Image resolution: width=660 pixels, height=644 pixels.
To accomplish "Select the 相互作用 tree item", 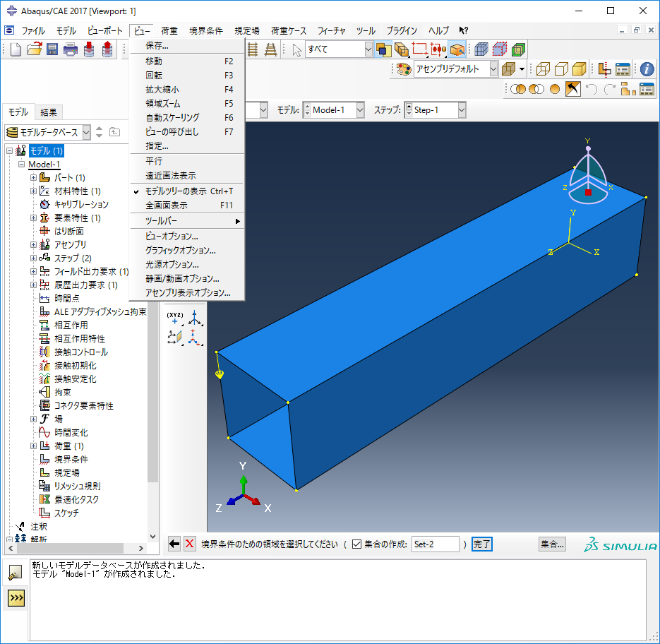I will coord(71,325).
